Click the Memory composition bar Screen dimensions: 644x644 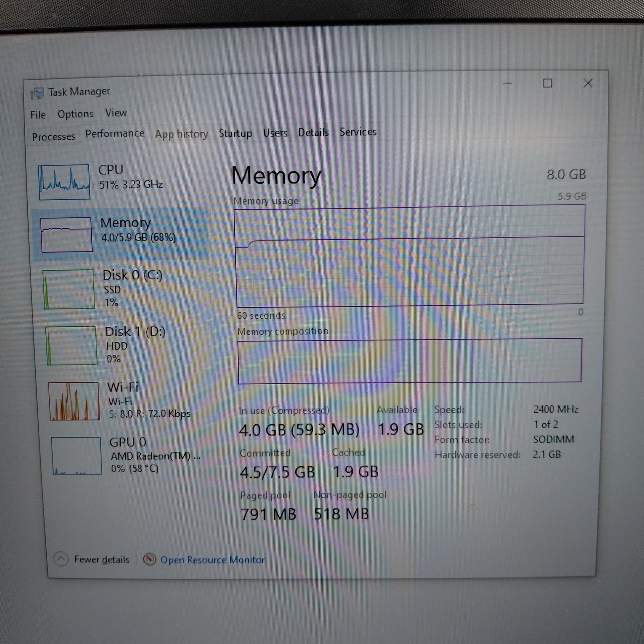pyautogui.click(x=410, y=361)
